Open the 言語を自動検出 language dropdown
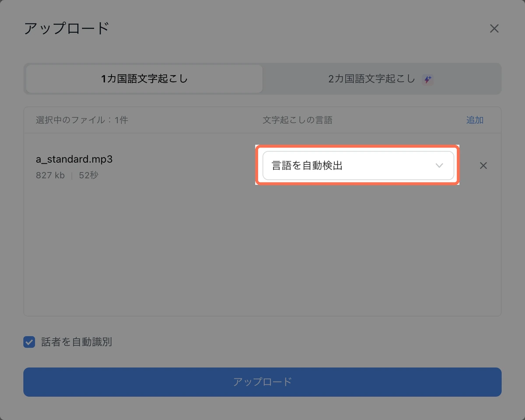 click(x=358, y=165)
